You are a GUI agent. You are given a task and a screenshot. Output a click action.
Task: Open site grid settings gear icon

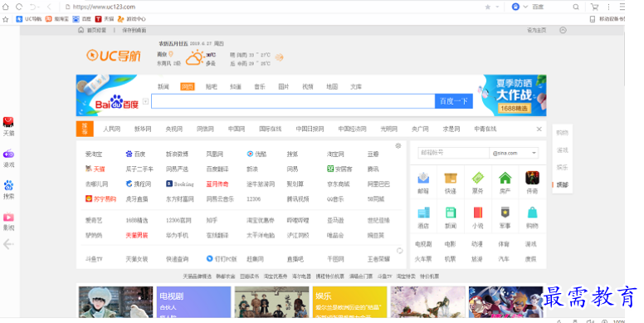tap(398, 146)
